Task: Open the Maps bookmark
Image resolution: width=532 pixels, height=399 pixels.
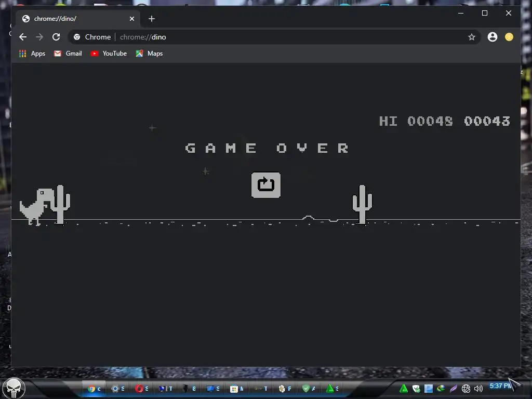Action: point(149,54)
